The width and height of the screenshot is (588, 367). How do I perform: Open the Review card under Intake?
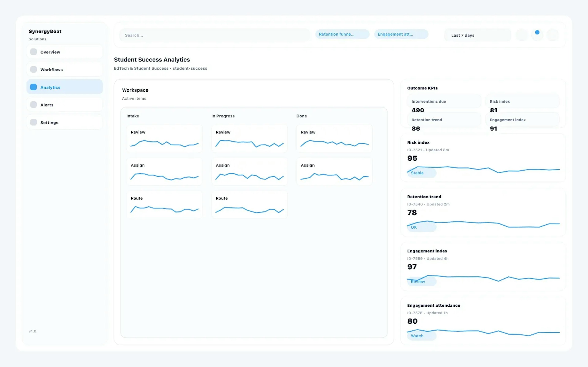[x=164, y=138]
